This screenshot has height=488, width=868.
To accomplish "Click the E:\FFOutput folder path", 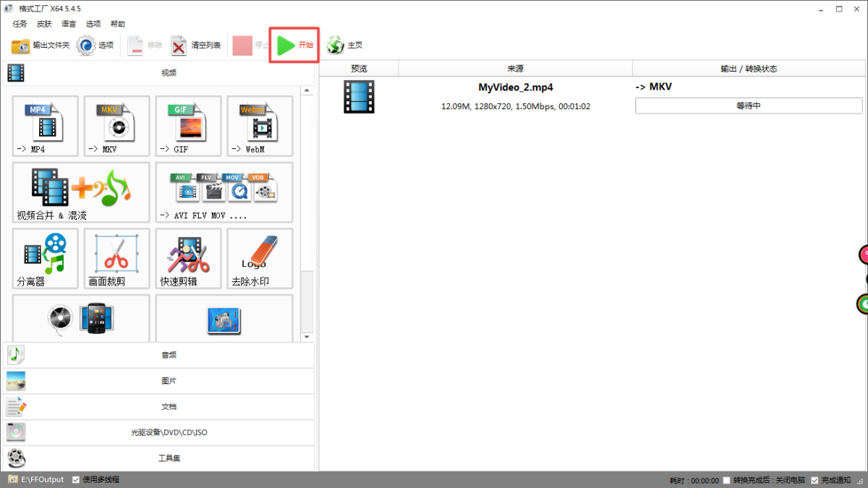I will point(42,479).
